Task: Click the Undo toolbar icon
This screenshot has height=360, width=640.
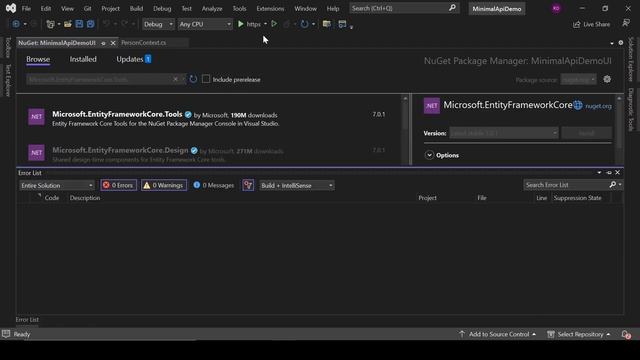Action: 106,24
